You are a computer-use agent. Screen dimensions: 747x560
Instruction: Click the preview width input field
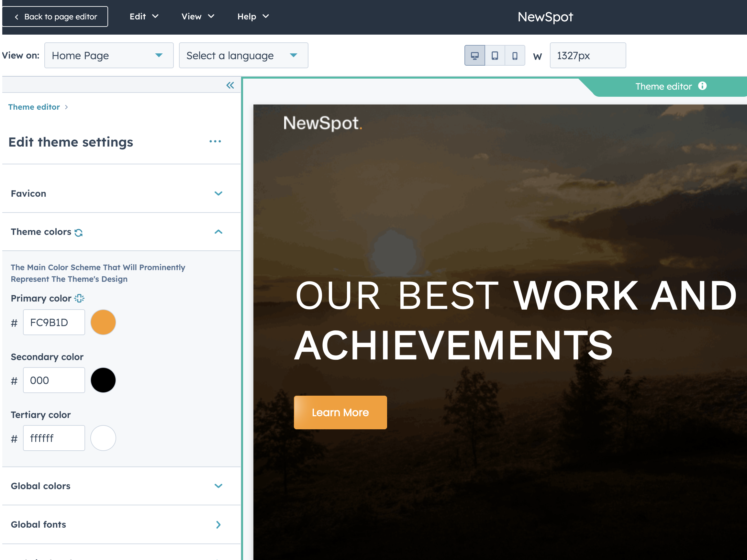tap(588, 56)
